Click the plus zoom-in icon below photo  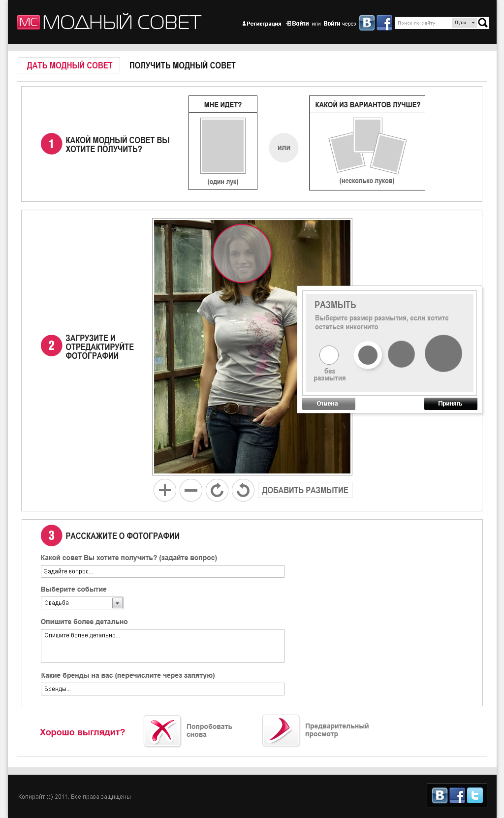pos(165,490)
